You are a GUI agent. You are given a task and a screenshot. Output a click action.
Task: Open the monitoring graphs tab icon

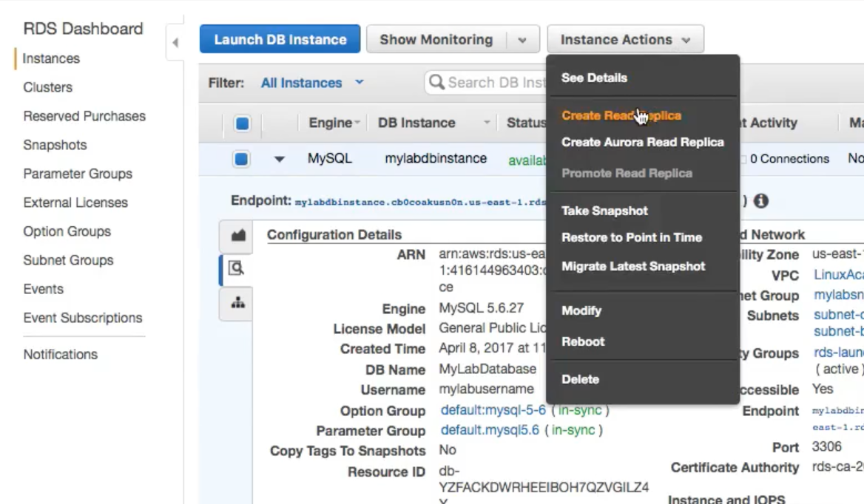coord(237,236)
